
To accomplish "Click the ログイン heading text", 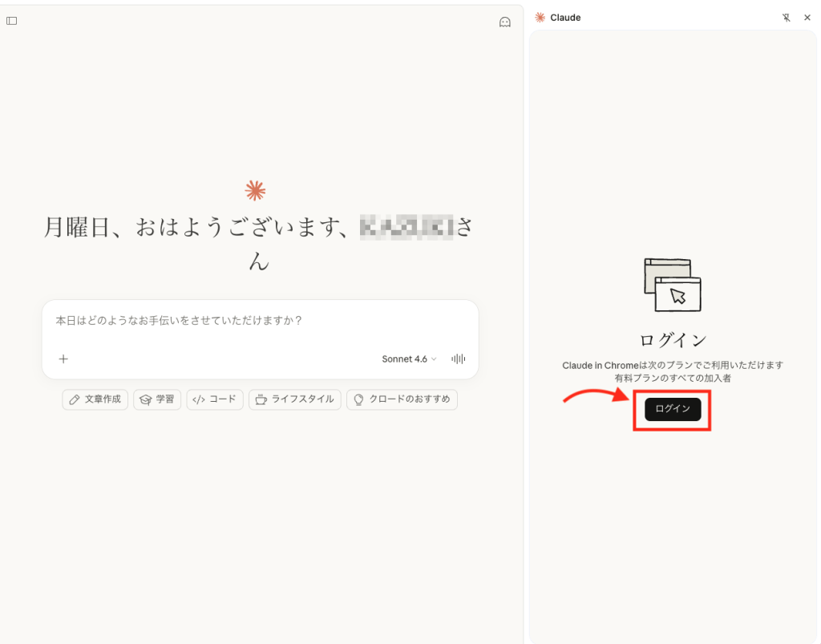I will click(x=673, y=339).
